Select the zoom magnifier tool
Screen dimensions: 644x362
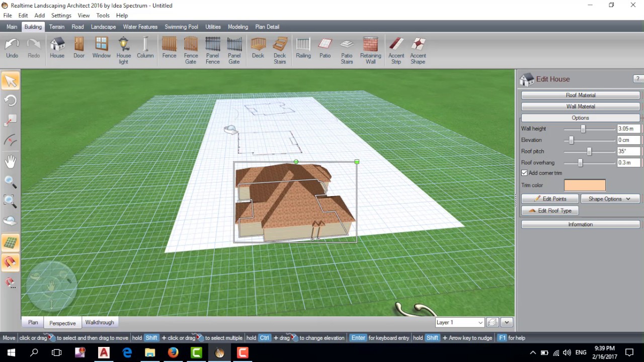[x=10, y=182]
